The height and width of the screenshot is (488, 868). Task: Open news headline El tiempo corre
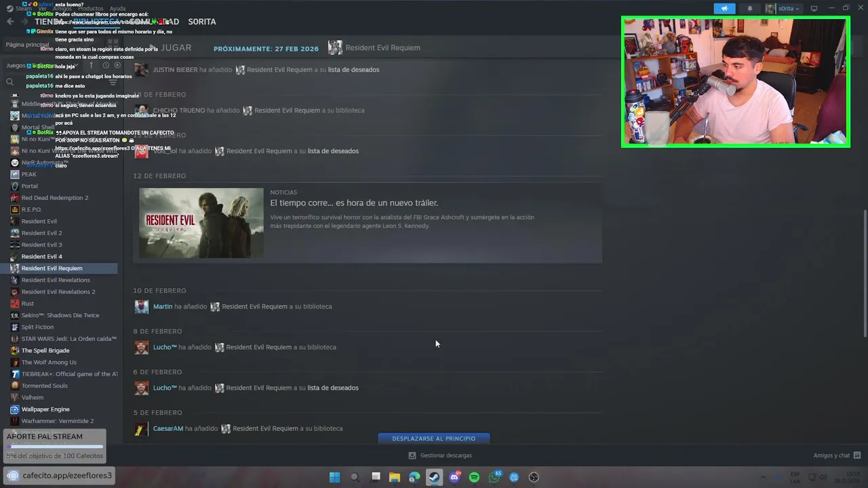tap(354, 203)
